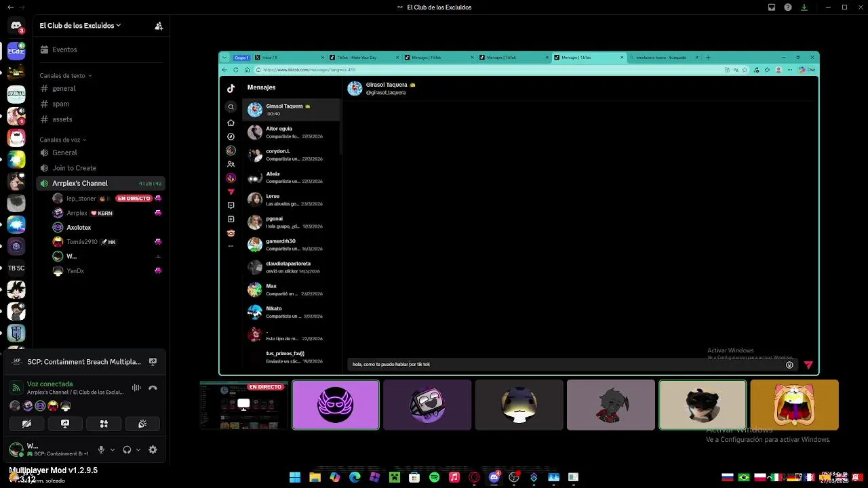Click TikTok message input field
Screen dimensions: 868x488
click(566, 365)
